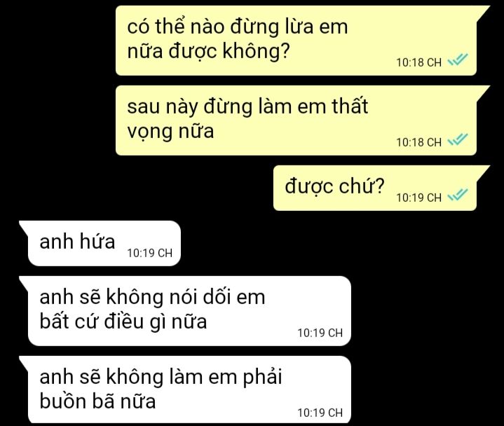Select the 'có thể nào đừng lừa em' bubble
Image resolution: width=504 pixels, height=426 pixels.
point(296,41)
